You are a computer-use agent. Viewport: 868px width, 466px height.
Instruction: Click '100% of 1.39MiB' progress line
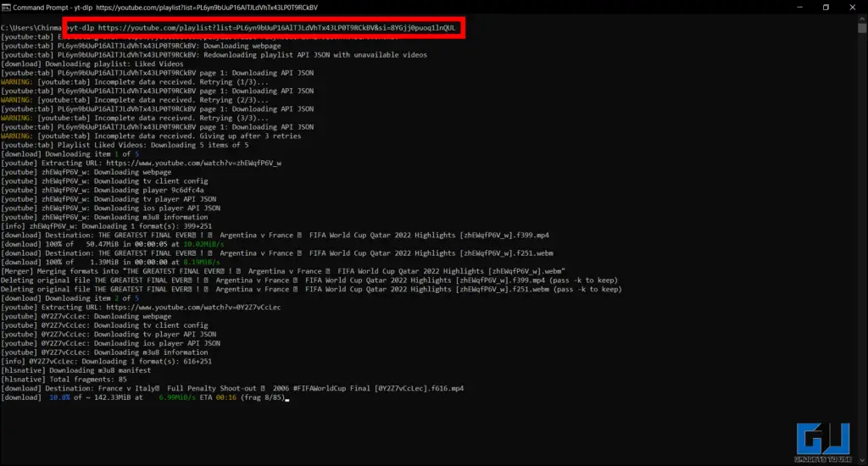coord(110,263)
